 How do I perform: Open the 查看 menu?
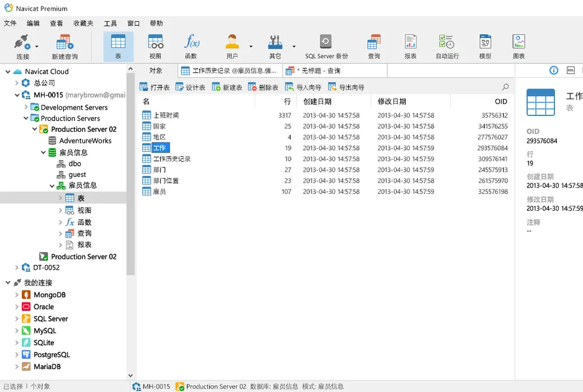(57, 24)
